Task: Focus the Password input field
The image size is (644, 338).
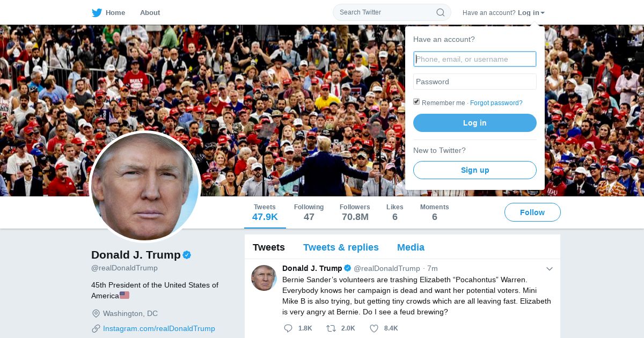Action: 475,82
